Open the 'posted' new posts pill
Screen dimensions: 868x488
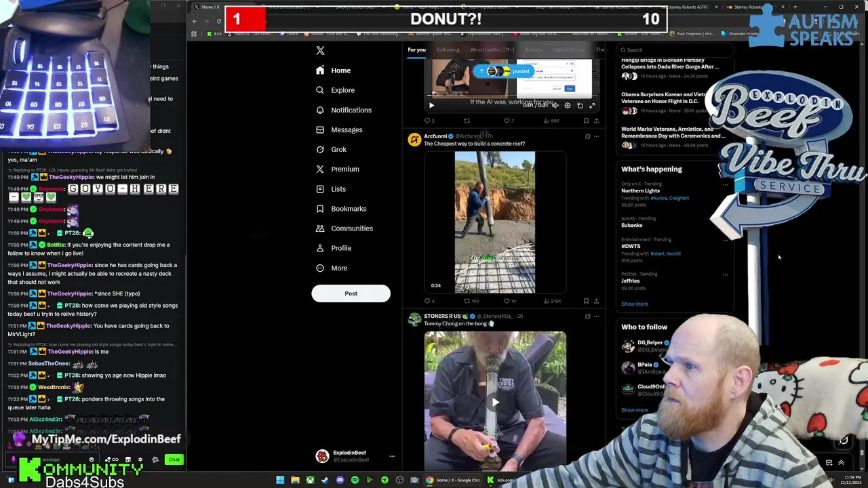pos(502,71)
